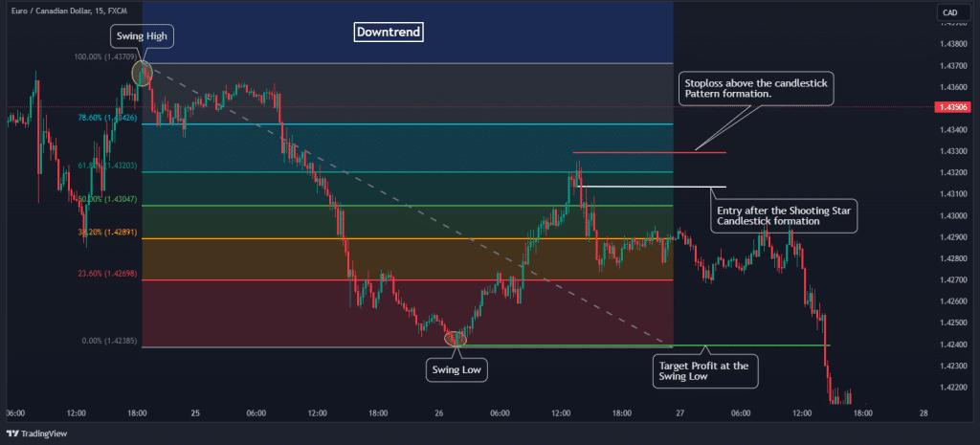Click the 78.60% Fibonacci level label
This screenshot has height=445, width=980.
click(x=109, y=118)
